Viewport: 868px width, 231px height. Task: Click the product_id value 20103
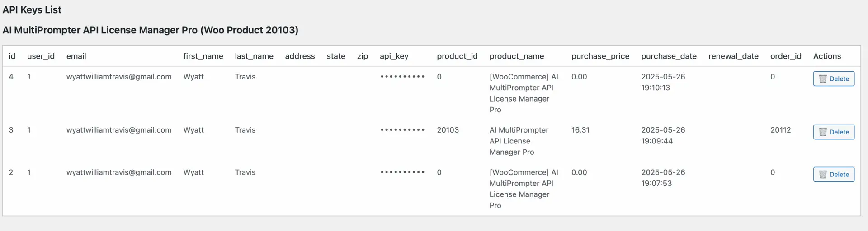coord(448,130)
